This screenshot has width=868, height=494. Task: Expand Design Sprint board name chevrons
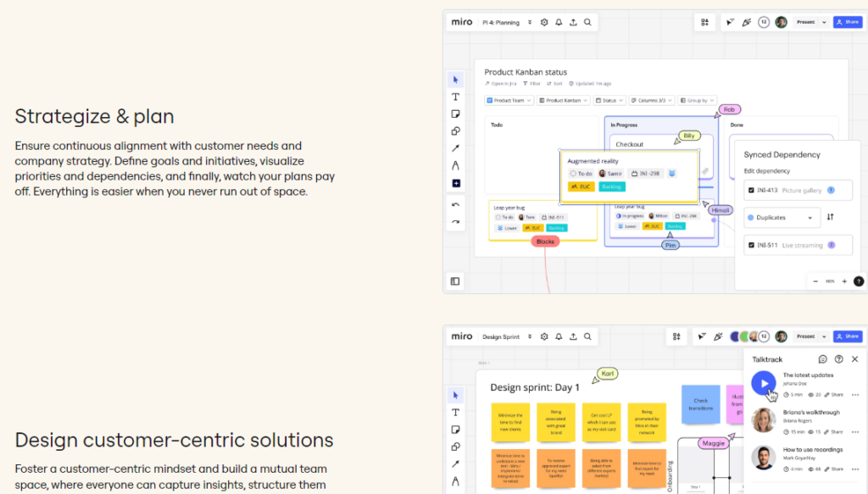[530, 336]
